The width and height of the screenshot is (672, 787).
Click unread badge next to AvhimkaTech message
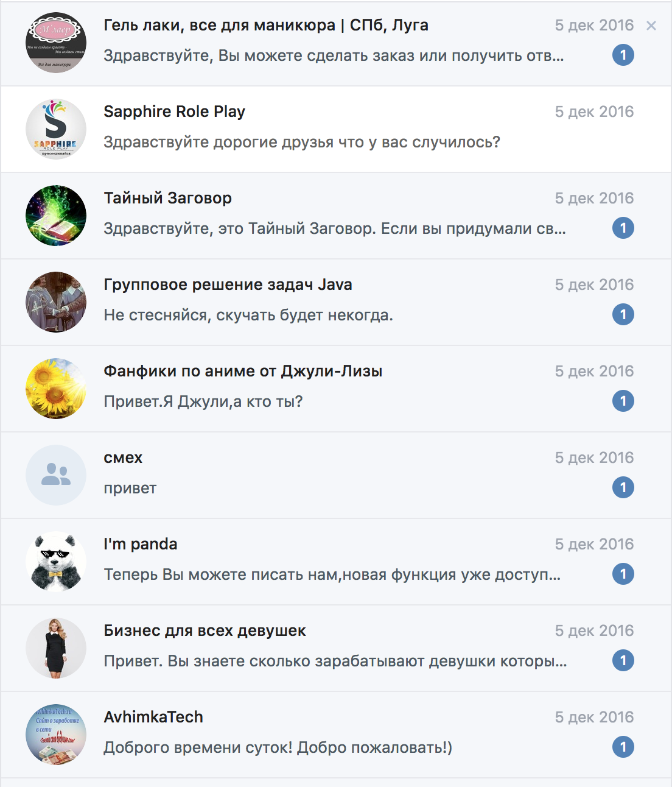tap(623, 747)
